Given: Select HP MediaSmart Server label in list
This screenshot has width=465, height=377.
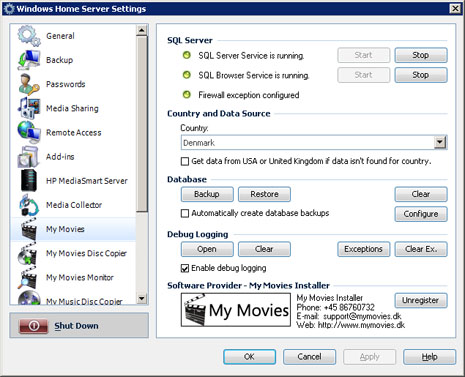Looking at the screenshot, I should (87, 181).
